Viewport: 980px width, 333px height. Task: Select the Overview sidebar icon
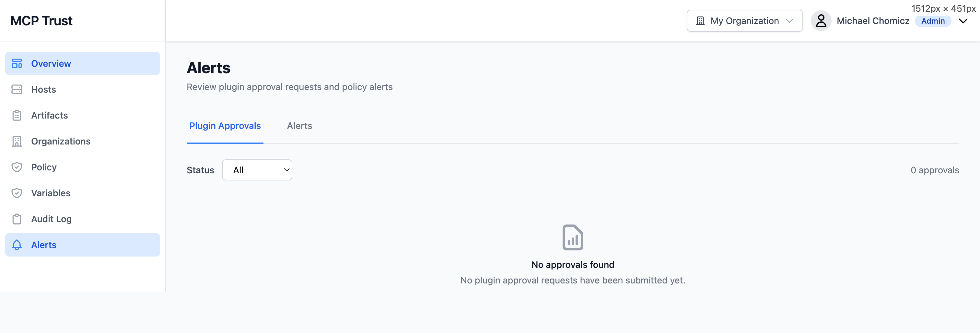(17, 63)
